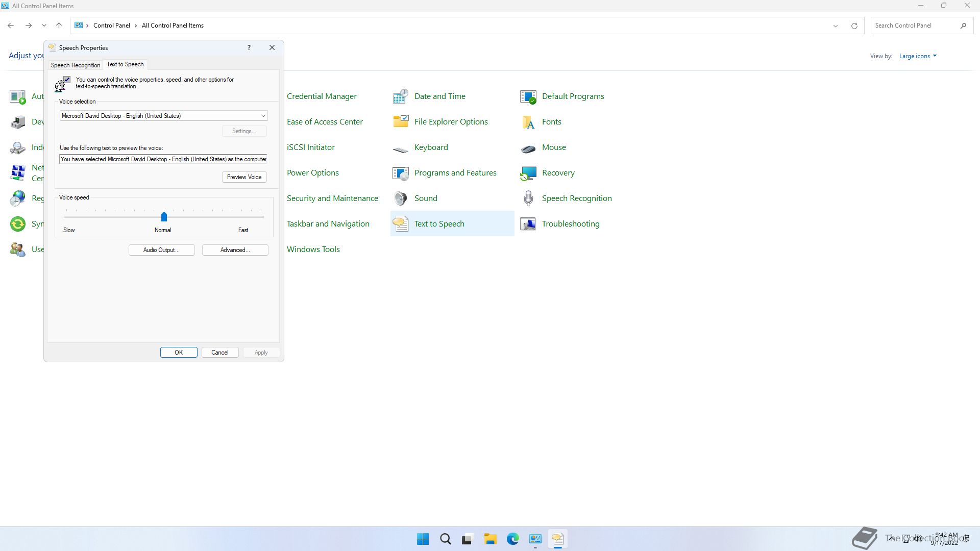Click the Preview Voice button

pos(244,177)
